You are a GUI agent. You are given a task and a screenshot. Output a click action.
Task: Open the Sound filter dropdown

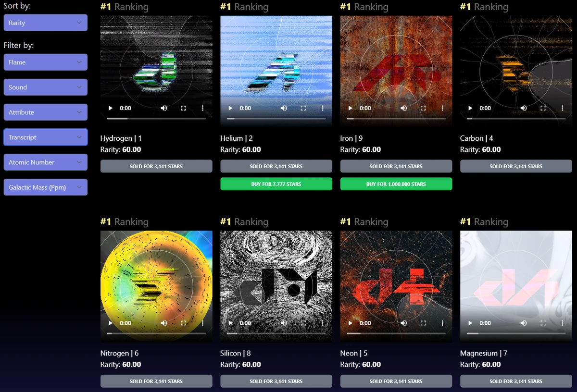pyautogui.click(x=45, y=87)
